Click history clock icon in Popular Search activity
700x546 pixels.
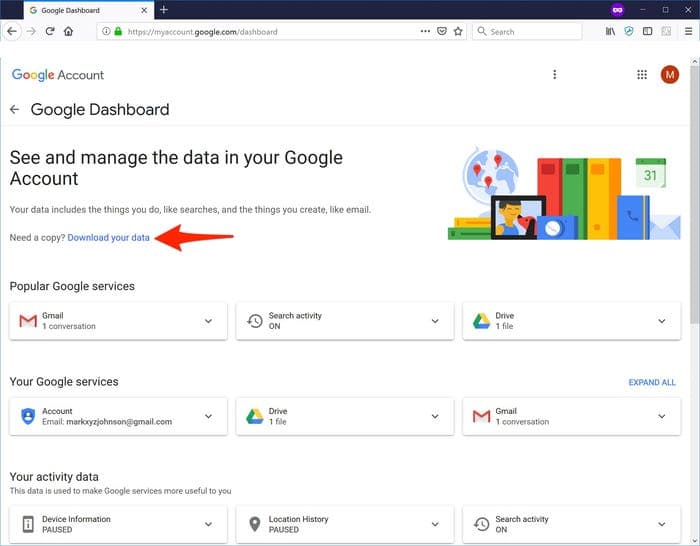(x=254, y=321)
